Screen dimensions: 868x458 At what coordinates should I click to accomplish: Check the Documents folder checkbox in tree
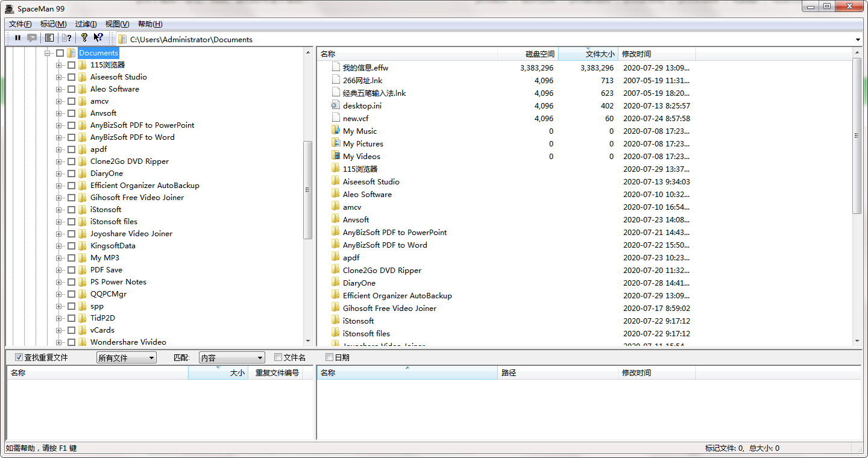[x=60, y=53]
